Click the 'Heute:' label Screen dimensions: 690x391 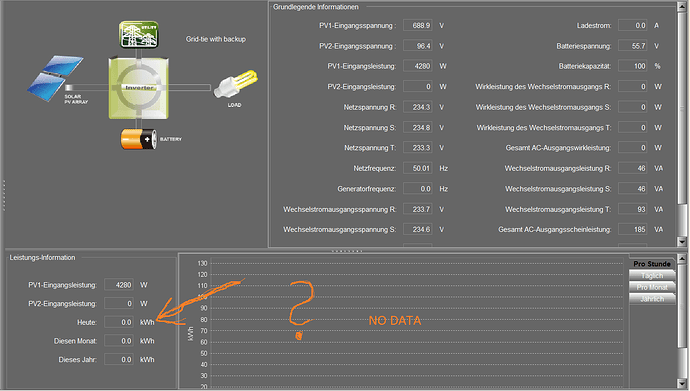(x=87, y=322)
